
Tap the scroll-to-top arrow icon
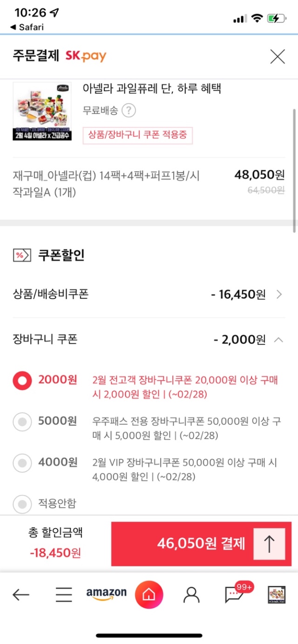(269, 544)
